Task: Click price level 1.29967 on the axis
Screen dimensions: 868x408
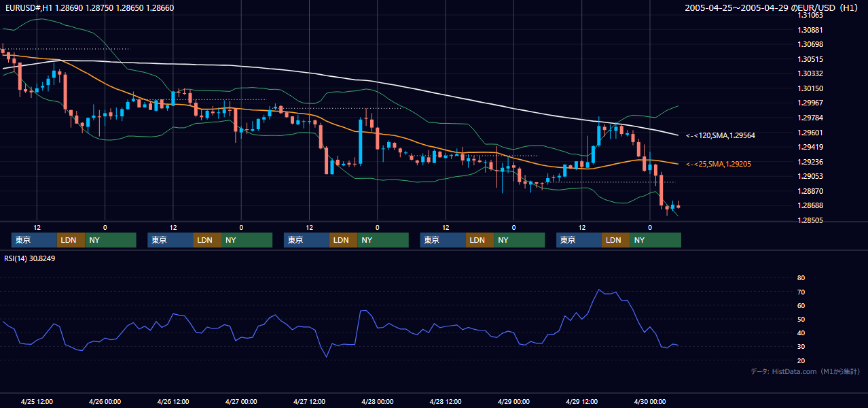Action: (810, 103)
